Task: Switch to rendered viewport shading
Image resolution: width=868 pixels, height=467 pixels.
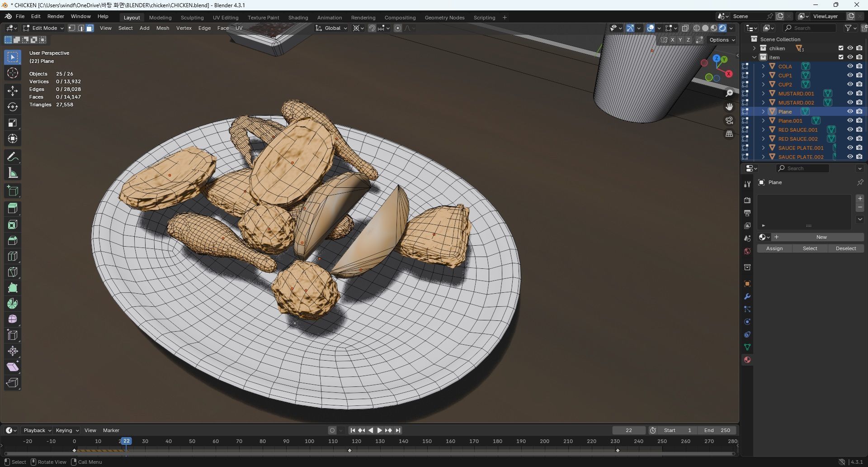Action: (722, 28)
